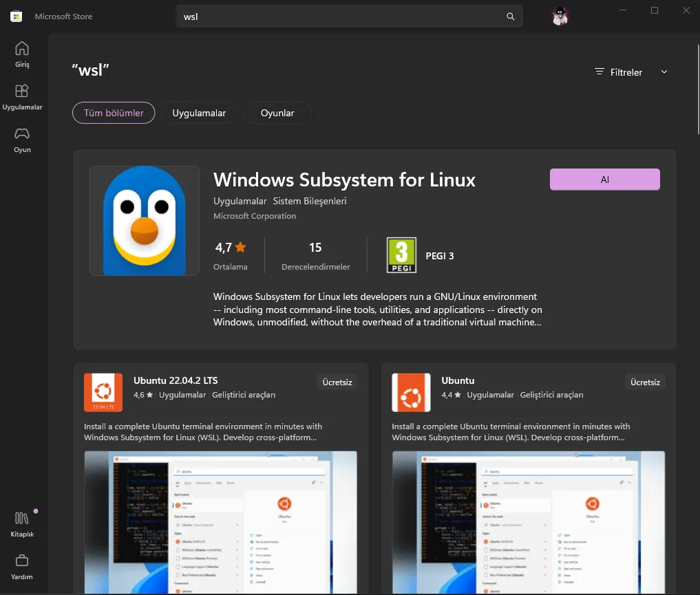The width and height of the screenshot is (700, 595).
Task: Select the Uygulamalar filter tab
Action: pos(199,113)
